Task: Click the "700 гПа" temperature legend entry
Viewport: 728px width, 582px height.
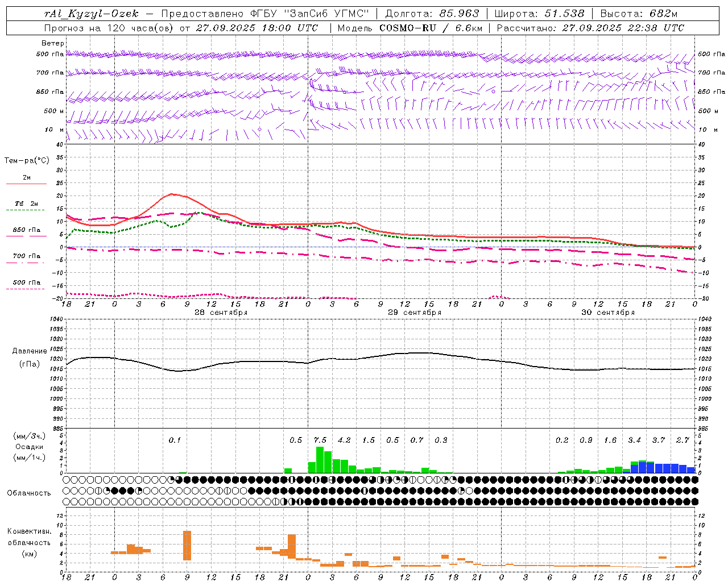Action: tap(26, 256)
